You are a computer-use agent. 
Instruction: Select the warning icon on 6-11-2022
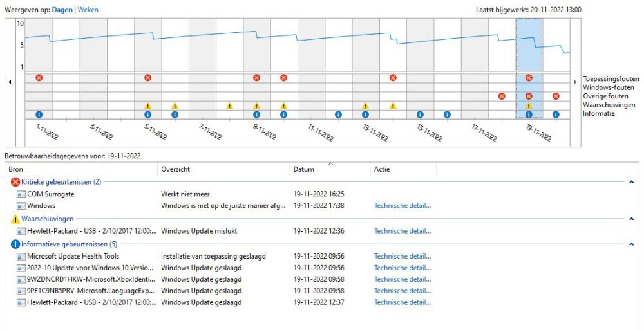click(175, 105)
